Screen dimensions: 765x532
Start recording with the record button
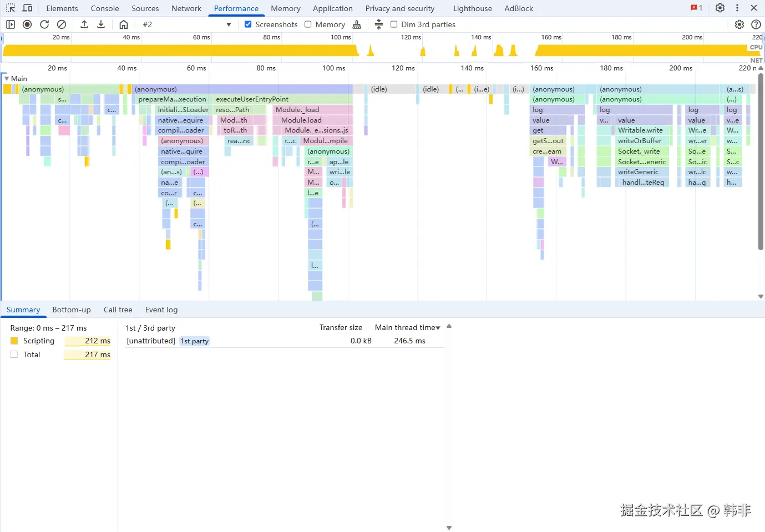[x=27, y=24]
